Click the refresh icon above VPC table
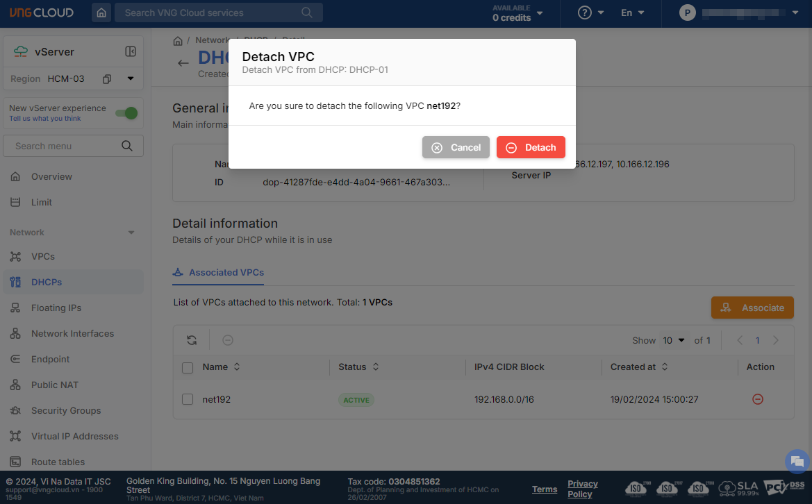The height and width of the screenshot is (504, 812). (192, 340)
